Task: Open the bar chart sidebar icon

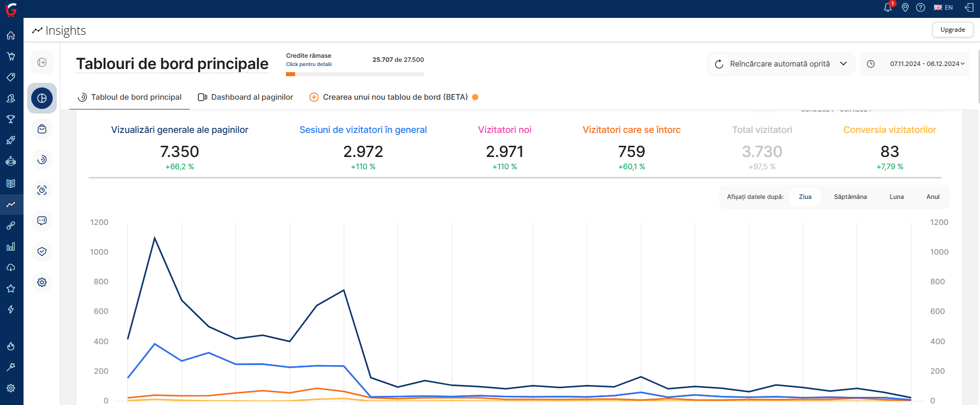Action: (11, 246)
